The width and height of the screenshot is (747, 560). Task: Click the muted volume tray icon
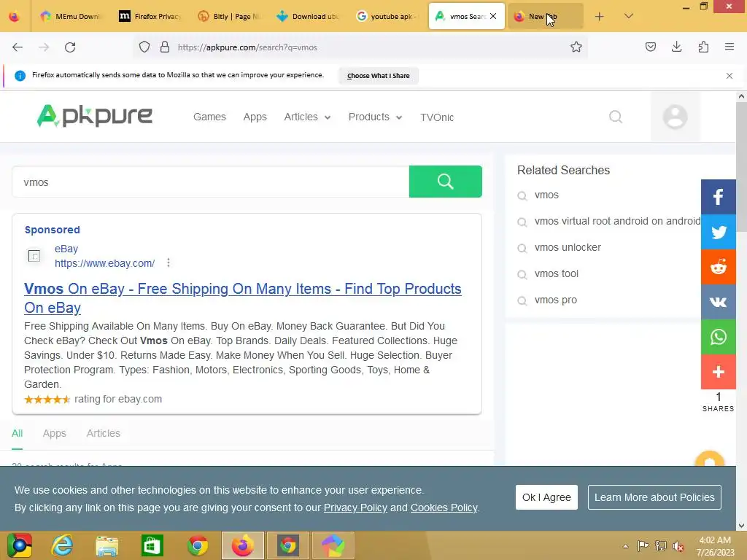tap(678, 546)
